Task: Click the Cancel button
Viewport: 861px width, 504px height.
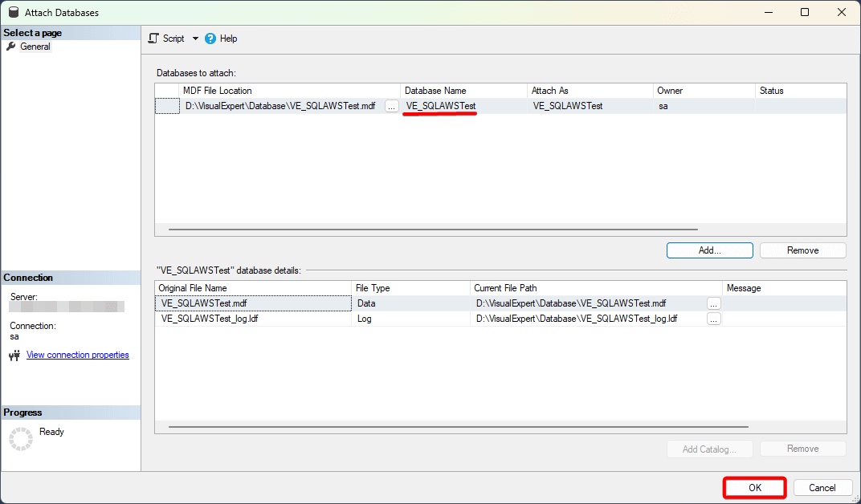Action: tap(822, 487)
